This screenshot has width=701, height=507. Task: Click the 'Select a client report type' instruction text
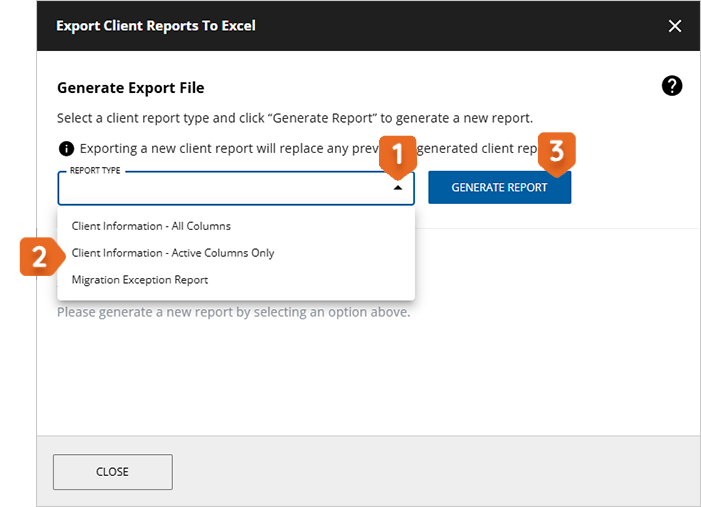(294, 118)
